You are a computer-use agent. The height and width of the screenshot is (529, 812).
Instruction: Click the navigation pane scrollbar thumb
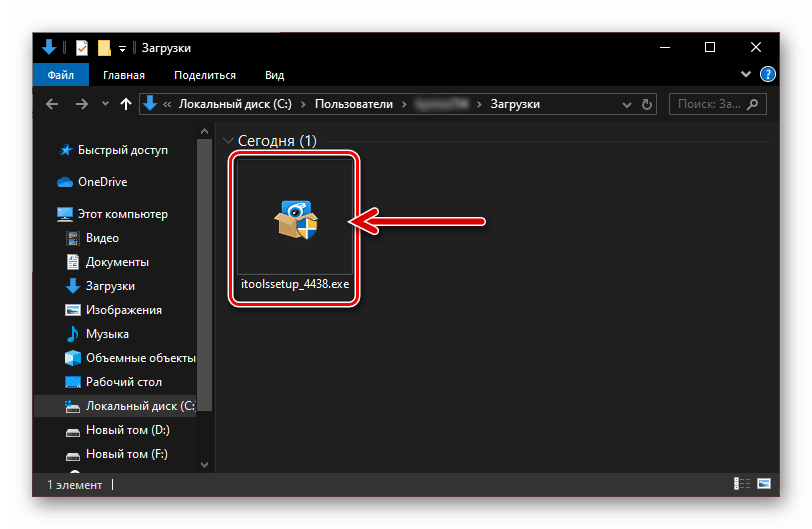205,274
